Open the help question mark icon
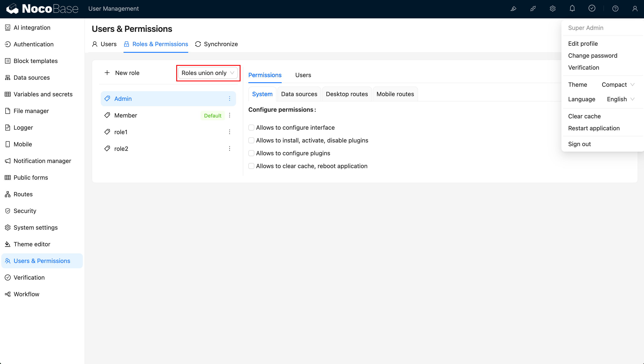Image resolution: width=644 pixels, height=364 pixels. 615,9
